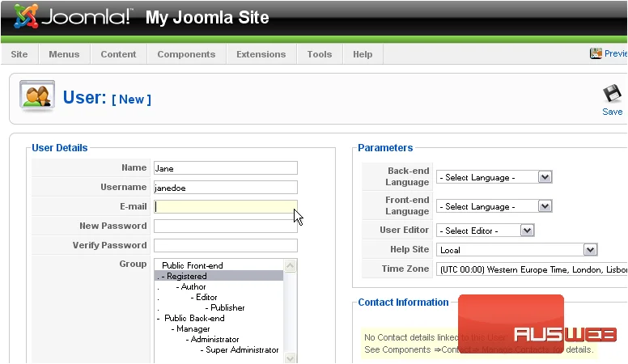Click the Save floppy disk icon
The image size is (628, 364).
[612, 94]
